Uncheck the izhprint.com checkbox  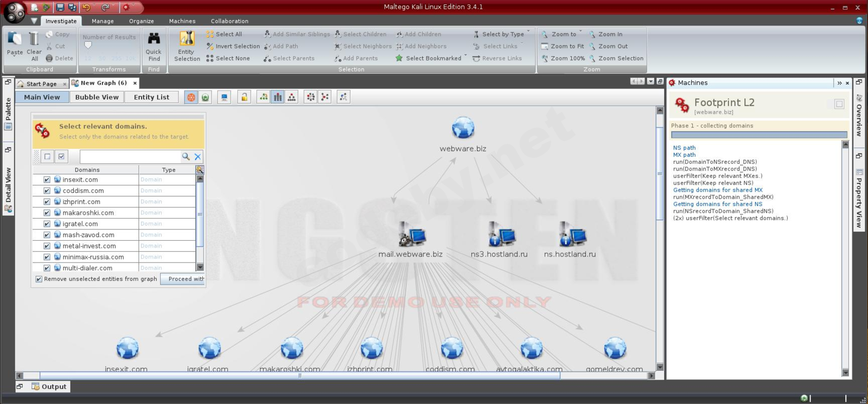pos(47,202)
